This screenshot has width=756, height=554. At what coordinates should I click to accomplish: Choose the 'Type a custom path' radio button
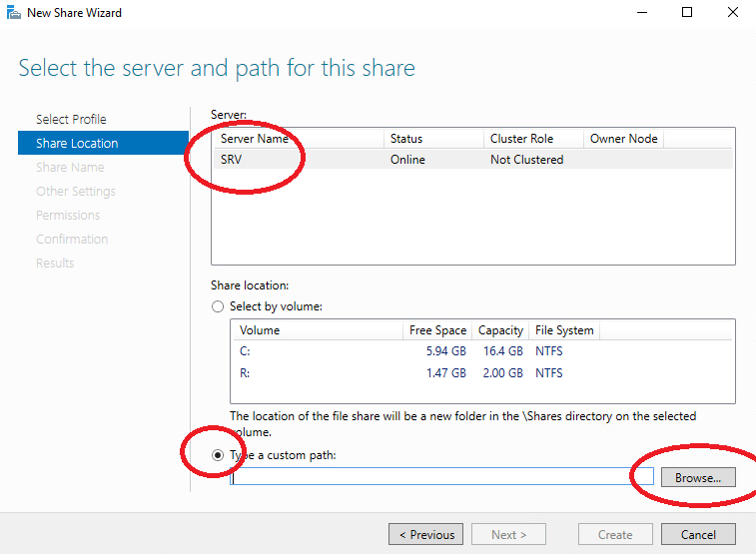218,455
